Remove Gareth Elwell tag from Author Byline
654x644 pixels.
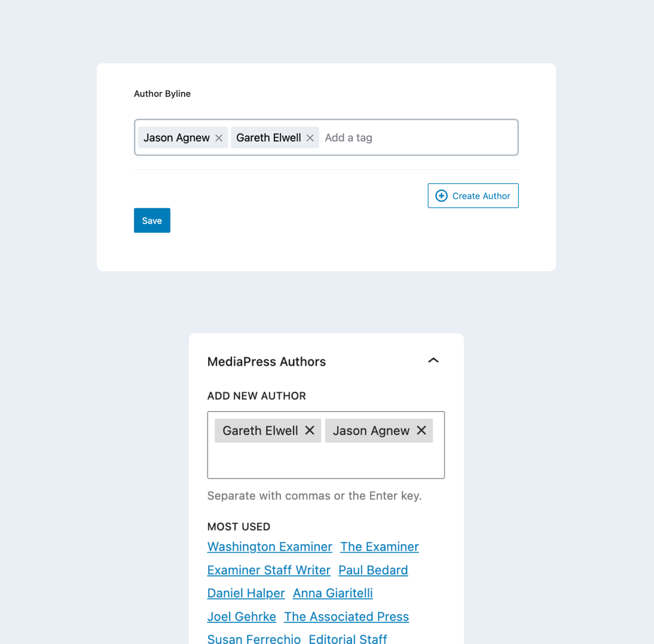point(310,138)
